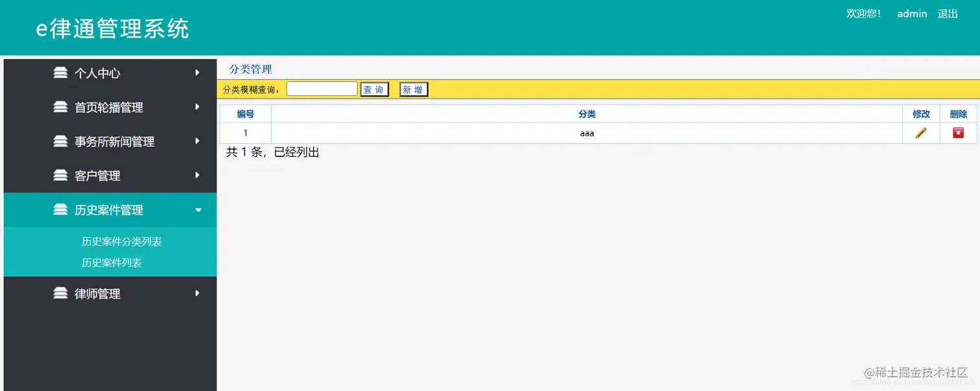Click the 新增 add button

pos(414,89)
